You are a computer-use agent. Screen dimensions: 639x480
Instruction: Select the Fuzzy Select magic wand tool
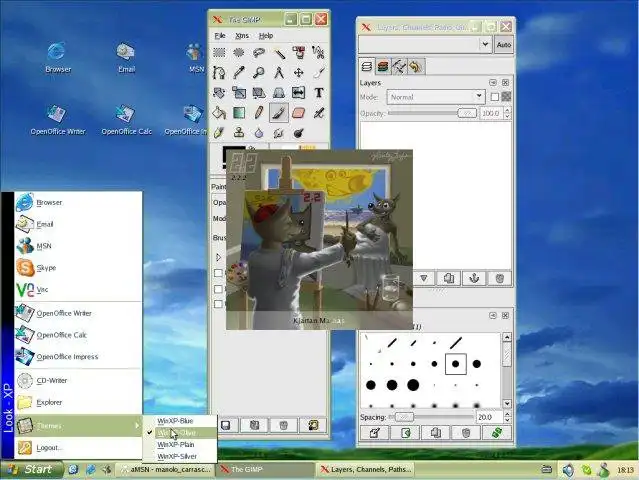coord(279,53)
